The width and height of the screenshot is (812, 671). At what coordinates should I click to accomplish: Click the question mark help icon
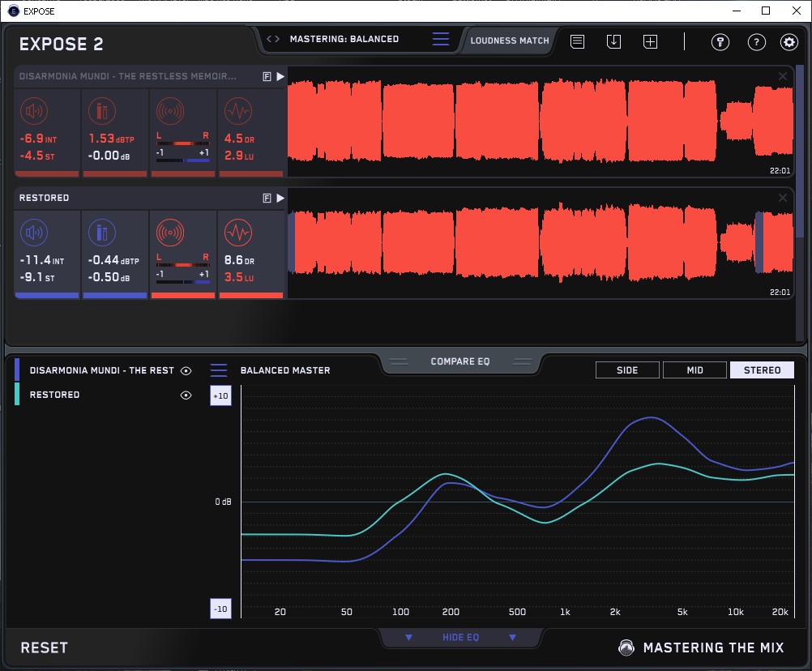[756, 42]
